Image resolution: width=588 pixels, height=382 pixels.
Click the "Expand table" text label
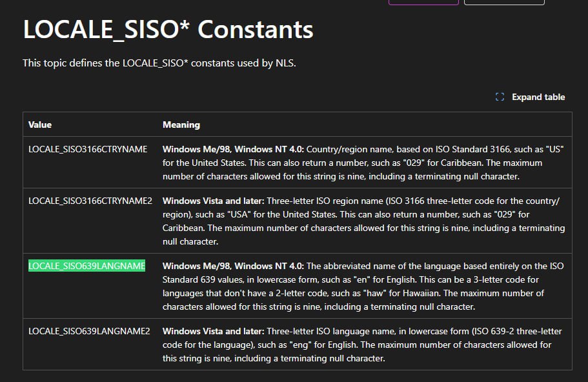tap(538, 97)
